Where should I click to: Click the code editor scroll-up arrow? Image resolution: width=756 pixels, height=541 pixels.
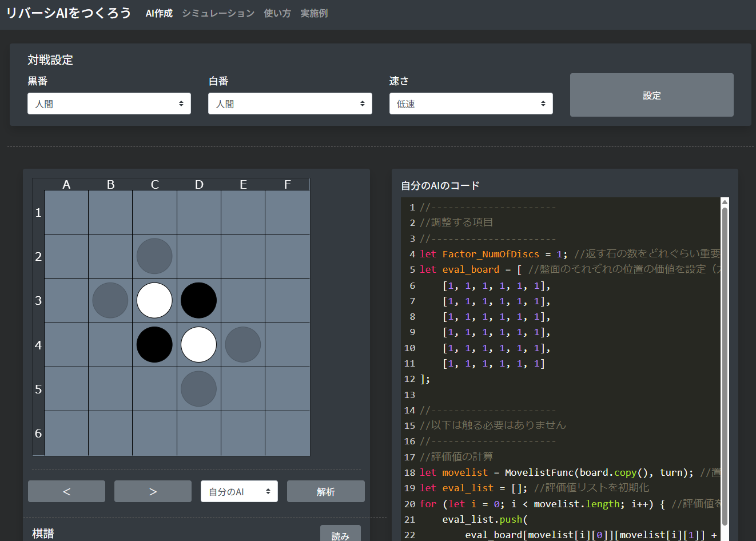pos(725,202)
